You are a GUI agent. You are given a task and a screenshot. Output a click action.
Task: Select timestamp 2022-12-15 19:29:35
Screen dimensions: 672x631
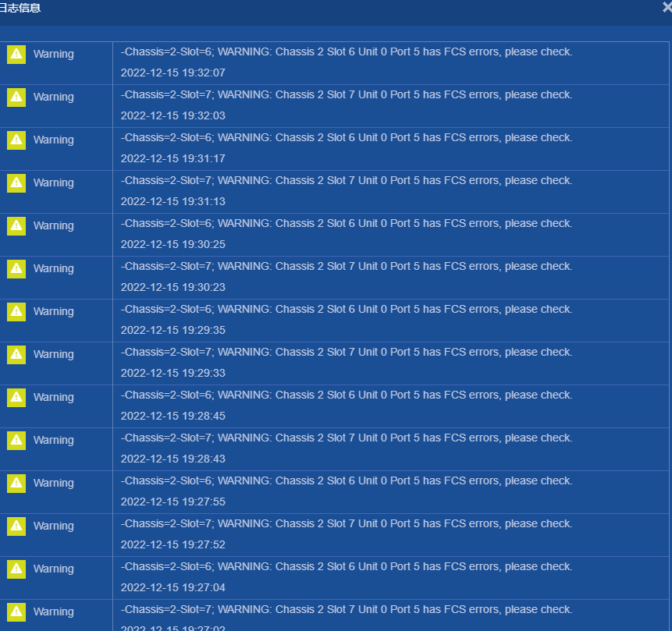172,330
